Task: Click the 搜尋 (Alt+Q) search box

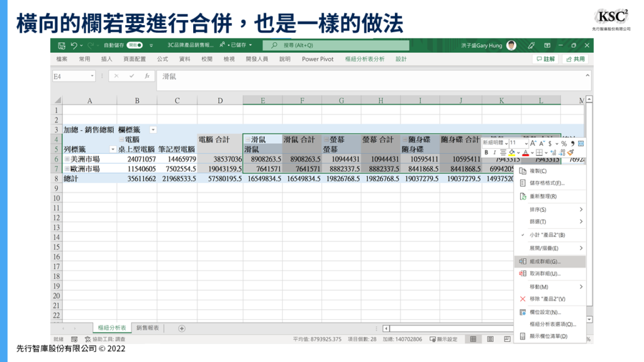Action: [336, 45]
